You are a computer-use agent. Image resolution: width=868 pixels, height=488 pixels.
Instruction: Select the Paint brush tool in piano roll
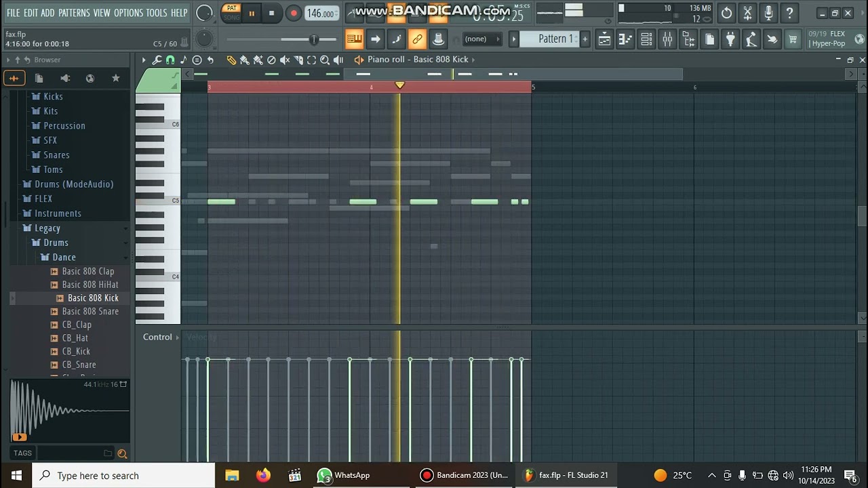tap(245, 60)
